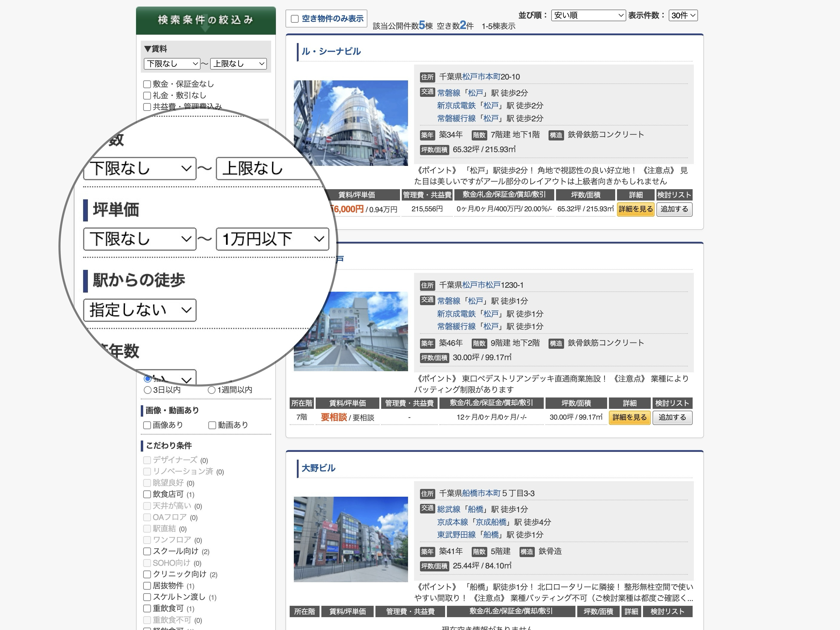840x630 pixels.
Task: Open the 松戸 station link on 常磐線
Action: pyautogui.click(x=477, y=93)
